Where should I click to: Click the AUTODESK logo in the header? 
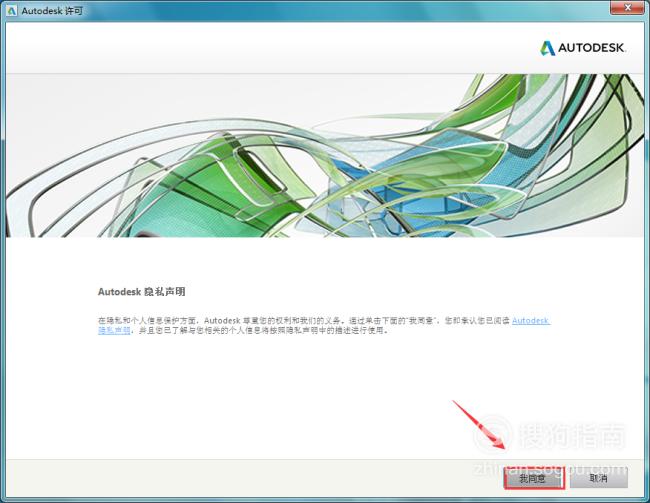pos(582,48)
